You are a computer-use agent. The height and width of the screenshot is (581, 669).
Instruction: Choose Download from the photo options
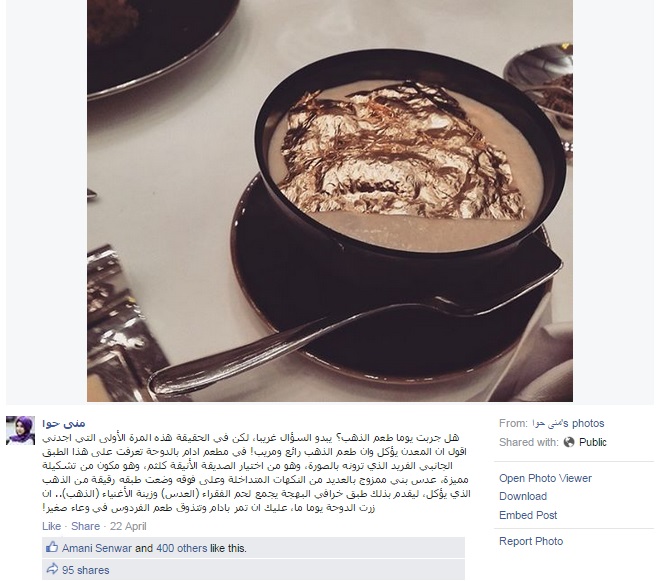click(523, 496)
